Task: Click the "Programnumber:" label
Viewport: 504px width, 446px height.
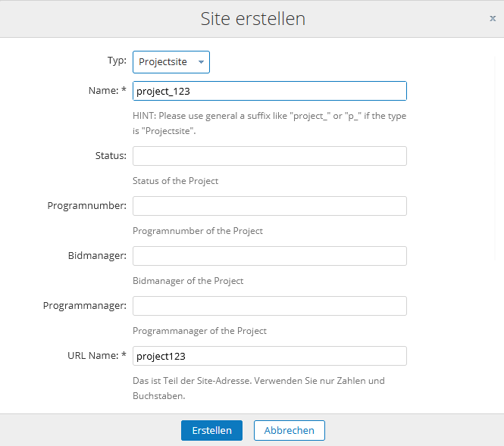Action: [x=86, y=206]
